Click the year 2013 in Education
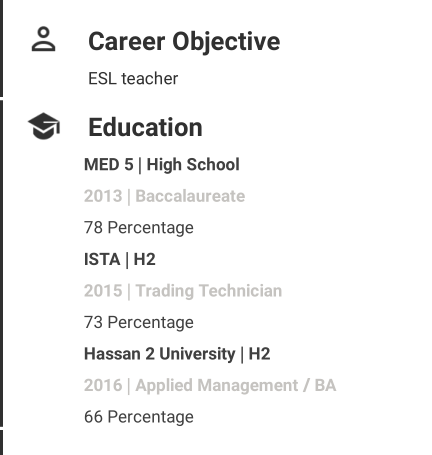Screen dimensions: 432x455 [x=103, y=196]
